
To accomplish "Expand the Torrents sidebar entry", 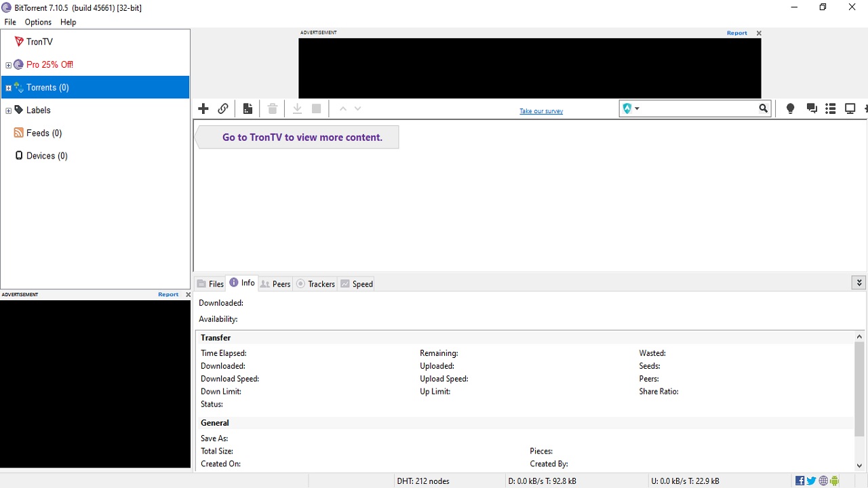I will [x=7, y=87].
